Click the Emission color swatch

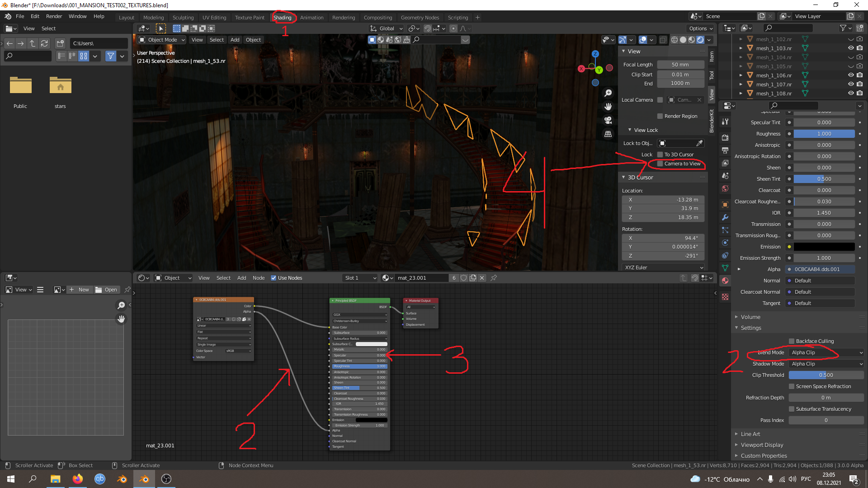tap(824, 247)
